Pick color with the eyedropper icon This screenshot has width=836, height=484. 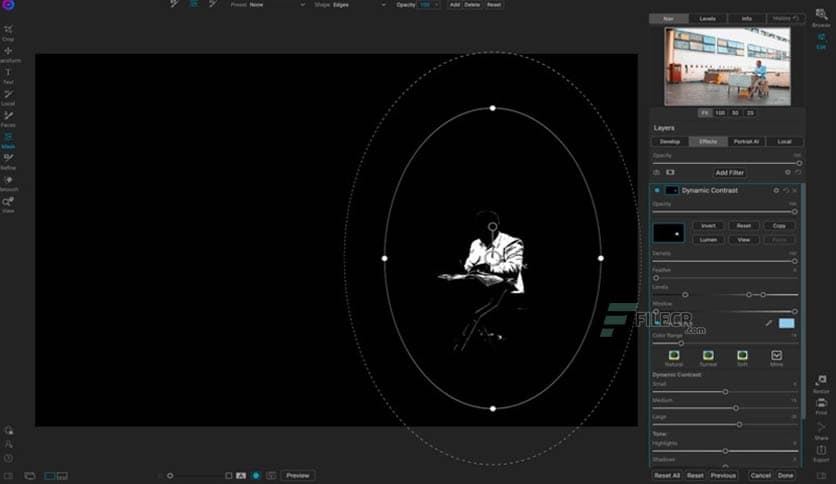coord(769,323)
